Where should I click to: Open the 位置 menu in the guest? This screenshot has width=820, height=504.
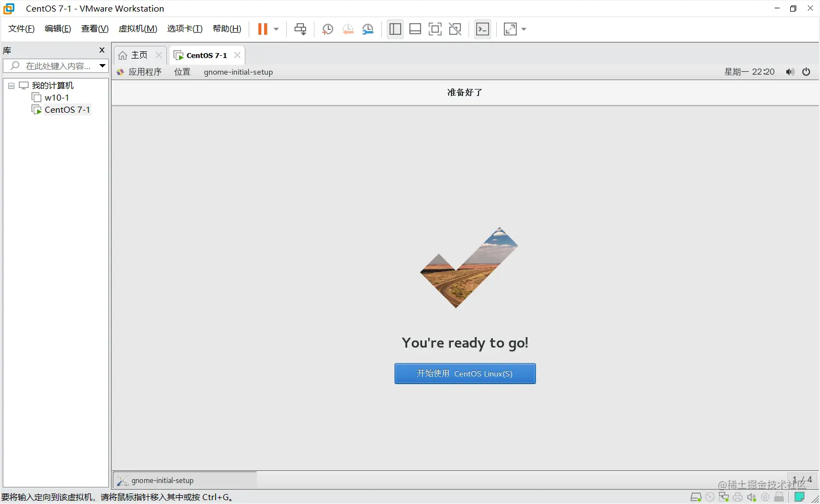click(x=182, y=72)
